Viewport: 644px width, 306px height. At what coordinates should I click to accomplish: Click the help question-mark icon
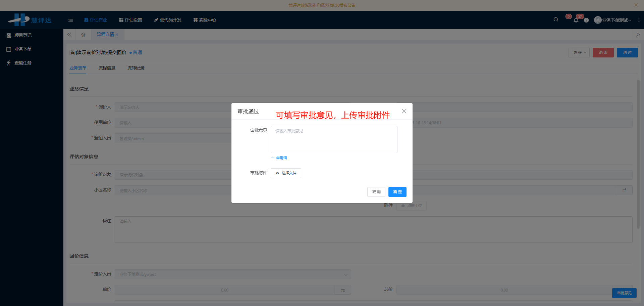tap(586, 20)
